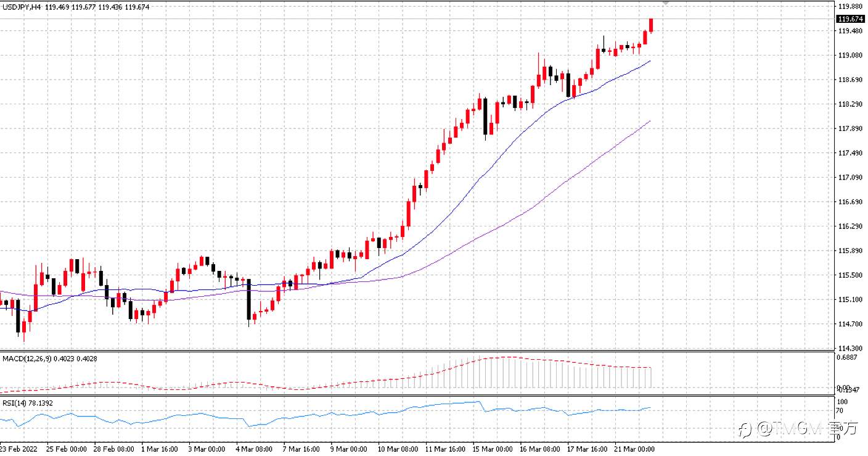Click the 3 Mar 00:00 time label
This screenshot has height=456, width=868.
[207, 448]
